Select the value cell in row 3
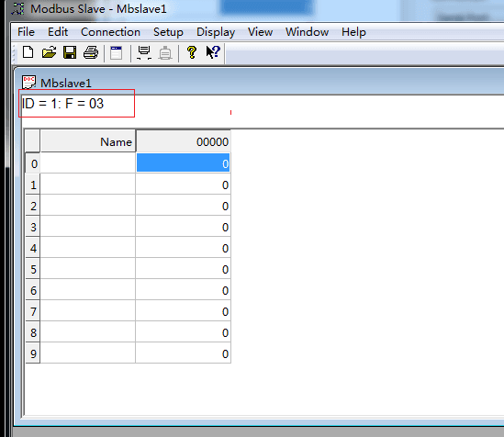Screen dimensions: 504x437 click(184, 226)
